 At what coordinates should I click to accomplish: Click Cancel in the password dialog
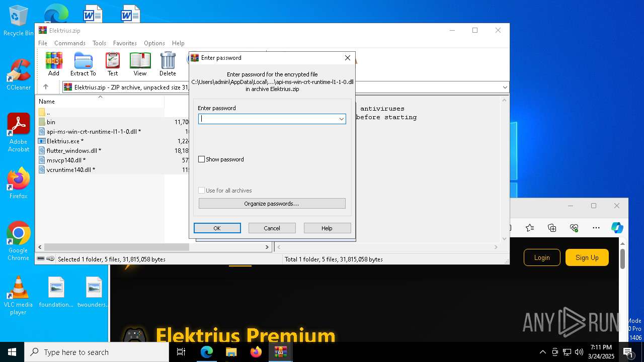(x=272, y=228)
